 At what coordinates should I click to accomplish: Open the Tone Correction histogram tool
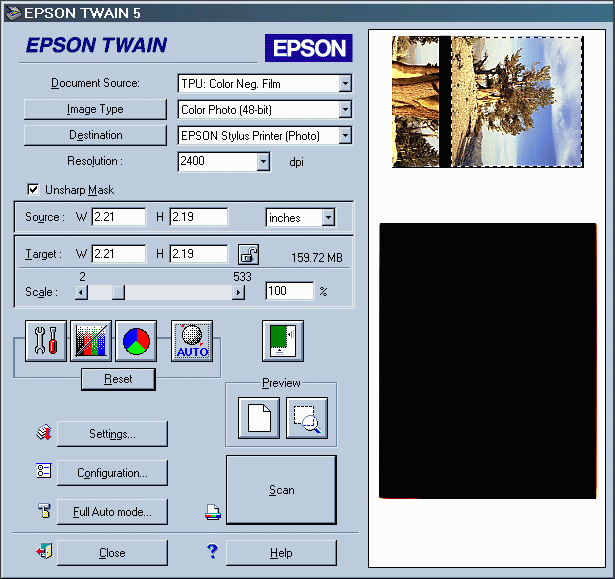(91, 341)
